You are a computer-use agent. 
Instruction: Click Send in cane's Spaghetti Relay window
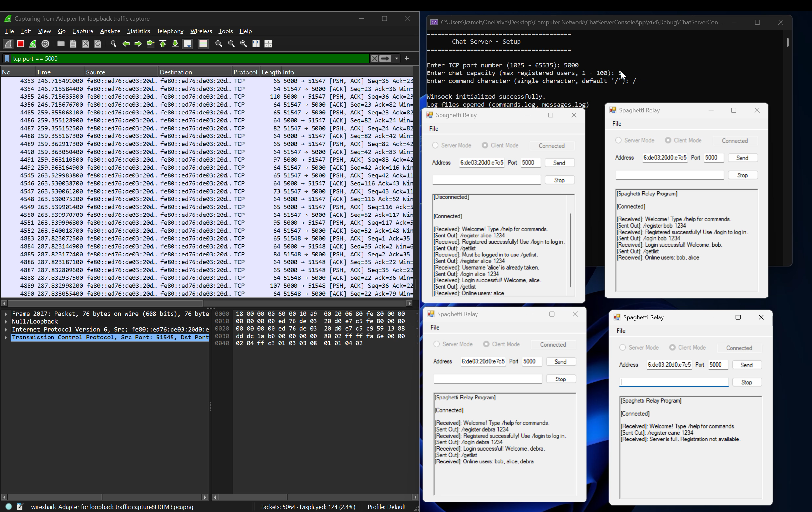click(747, 365)
